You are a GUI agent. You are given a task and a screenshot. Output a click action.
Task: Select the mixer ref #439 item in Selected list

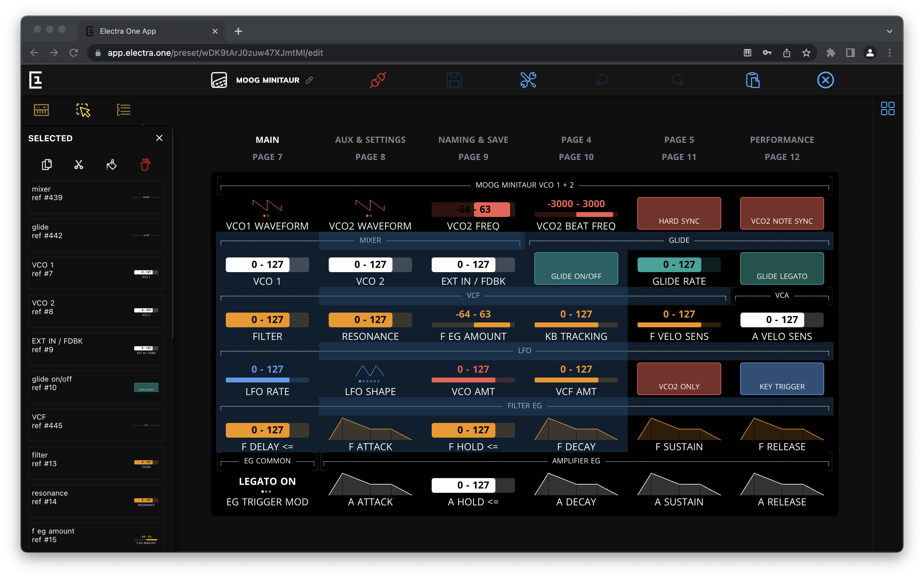tap(96, 197)
